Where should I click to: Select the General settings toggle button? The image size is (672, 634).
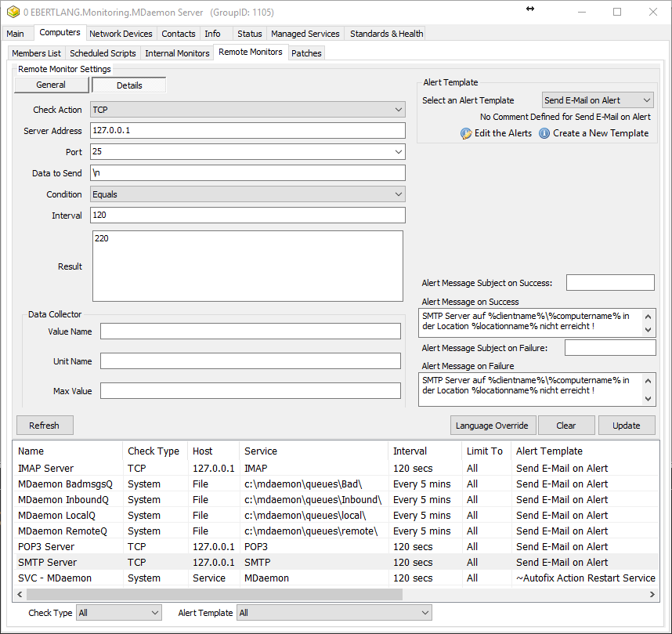coord(51,85)
